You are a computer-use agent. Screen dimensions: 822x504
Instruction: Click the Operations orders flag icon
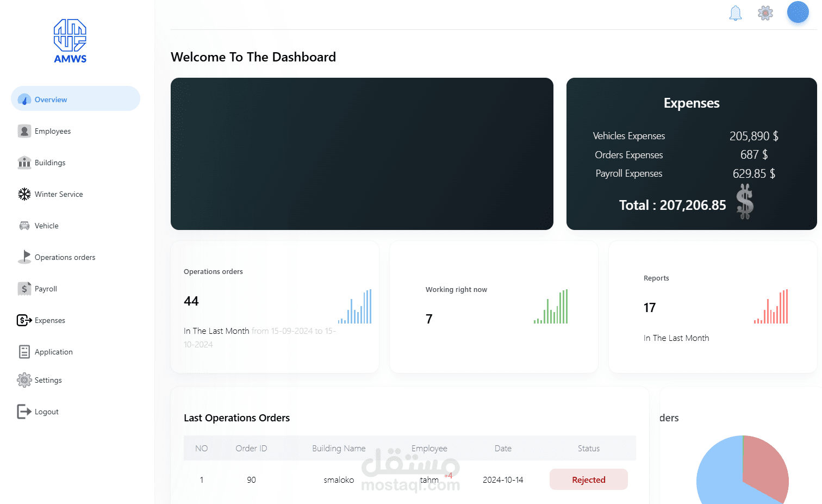24,257
